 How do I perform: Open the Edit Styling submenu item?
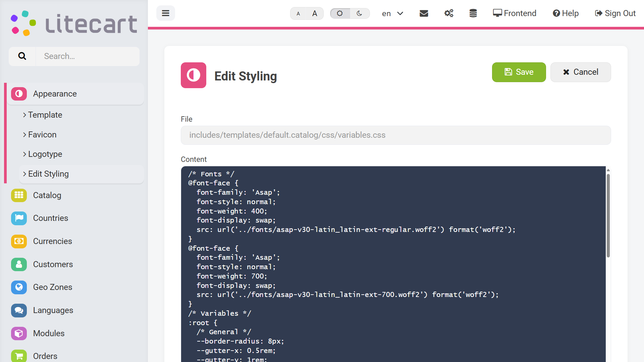(82, 174)
